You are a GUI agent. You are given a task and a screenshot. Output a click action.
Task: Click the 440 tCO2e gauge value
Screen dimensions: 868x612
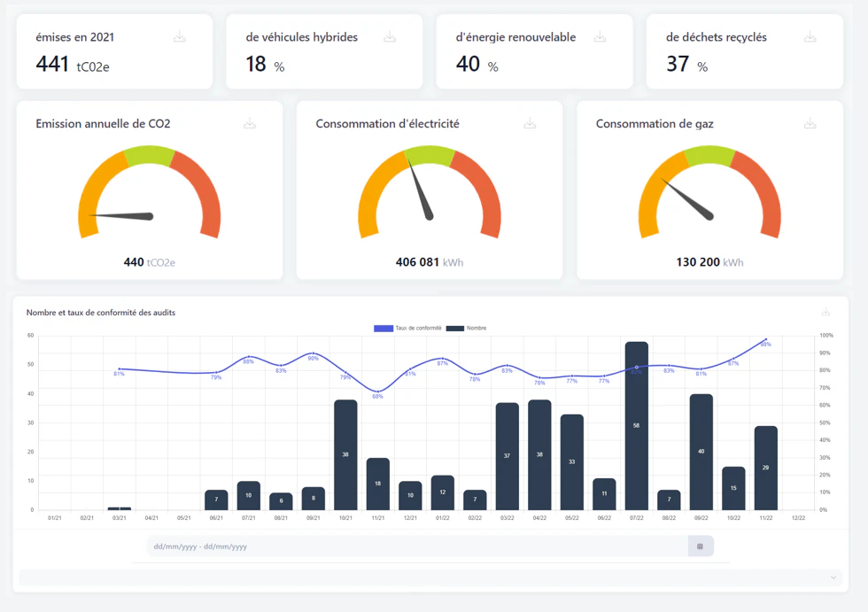pyautogui.click(x=148, y=261)
